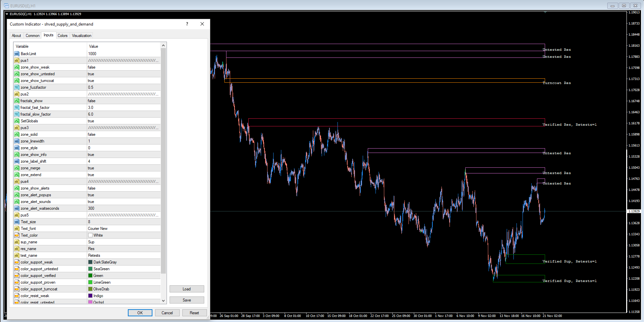Viewport: 644px width, 322px height.
Task: Click the Cancel button
Action: coord(167,313)
